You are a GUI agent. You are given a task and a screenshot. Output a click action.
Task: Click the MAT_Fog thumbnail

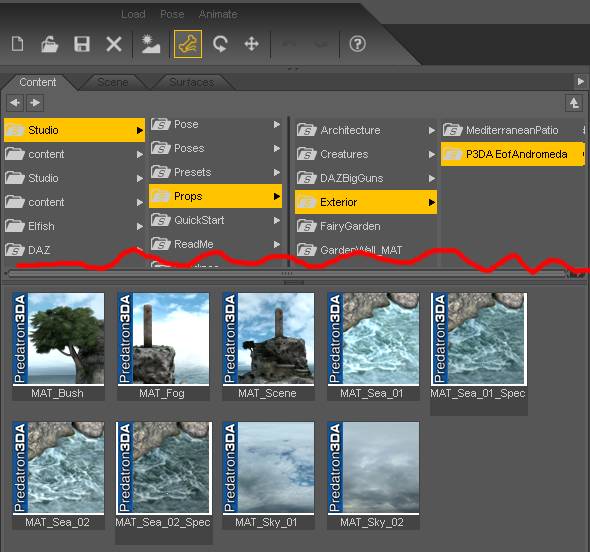point(163,339)
